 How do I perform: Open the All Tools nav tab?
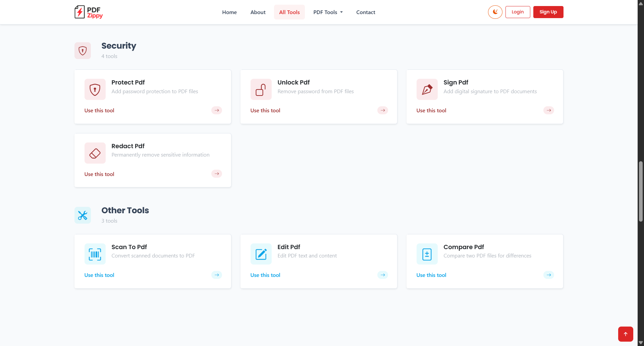click(289, 12)
